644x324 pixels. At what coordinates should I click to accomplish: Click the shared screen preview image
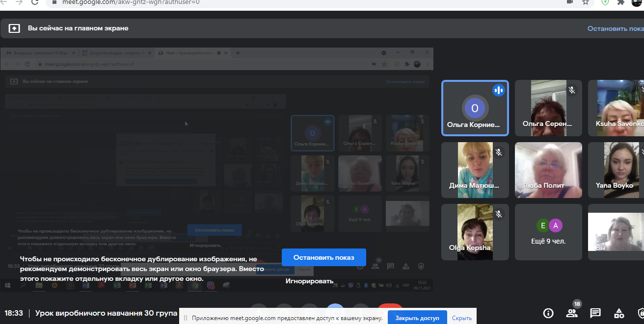(216, 170)
